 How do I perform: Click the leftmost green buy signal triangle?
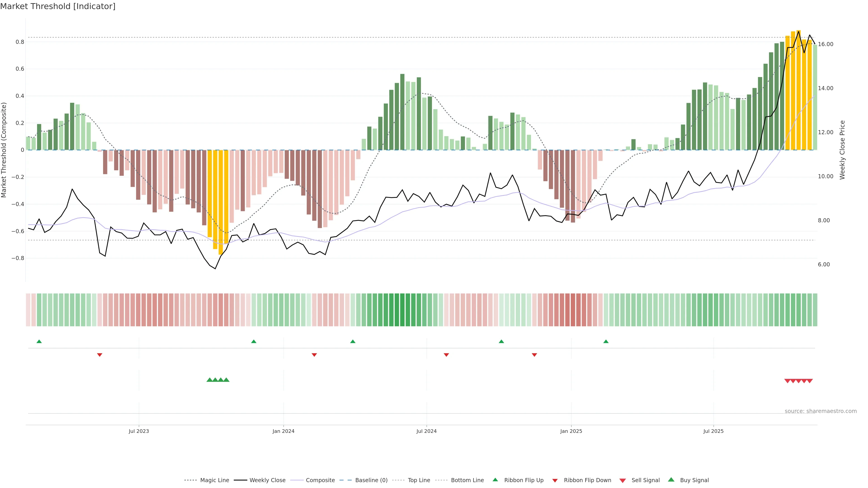210,380
